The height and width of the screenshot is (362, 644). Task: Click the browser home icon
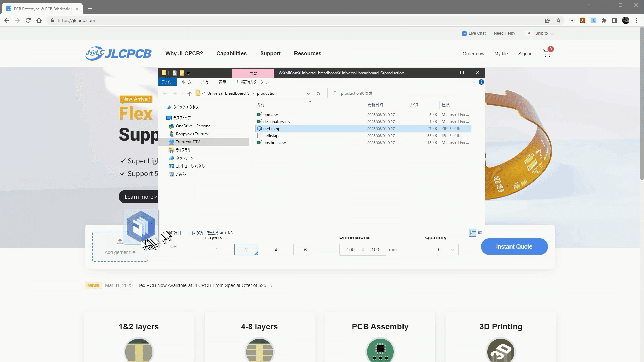(39, 20)
